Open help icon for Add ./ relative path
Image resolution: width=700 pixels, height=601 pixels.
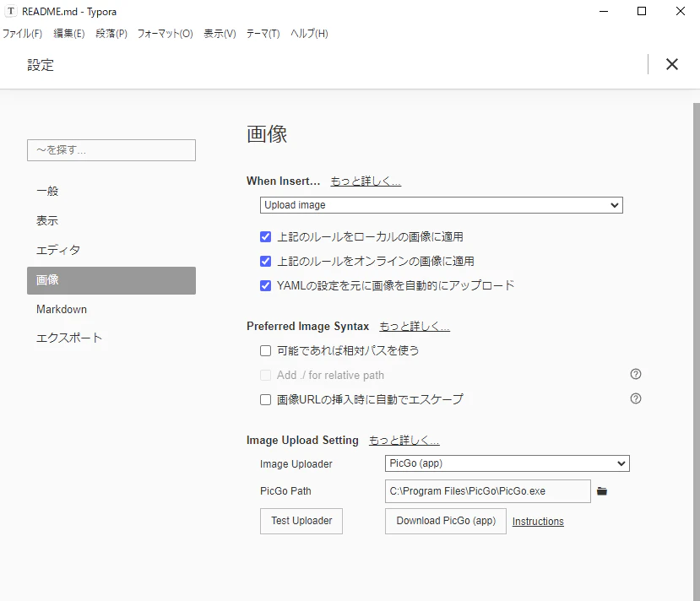click(x=636, y=374)
